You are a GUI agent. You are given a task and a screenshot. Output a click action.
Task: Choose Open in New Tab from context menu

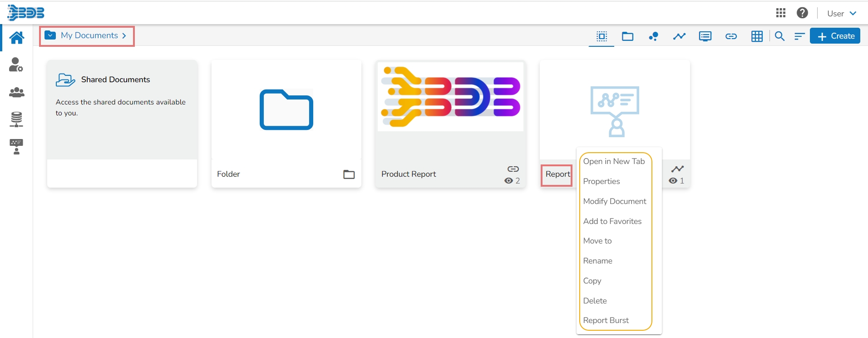[614, 161]
